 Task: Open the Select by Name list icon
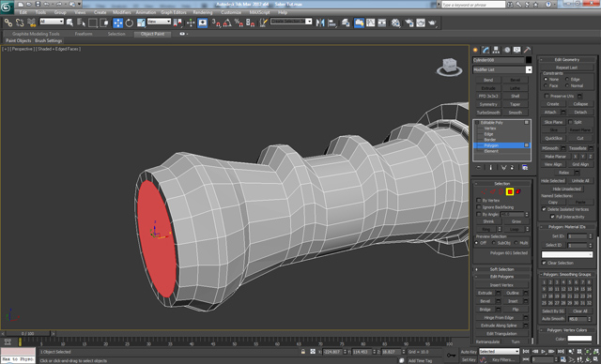(81, 23)
